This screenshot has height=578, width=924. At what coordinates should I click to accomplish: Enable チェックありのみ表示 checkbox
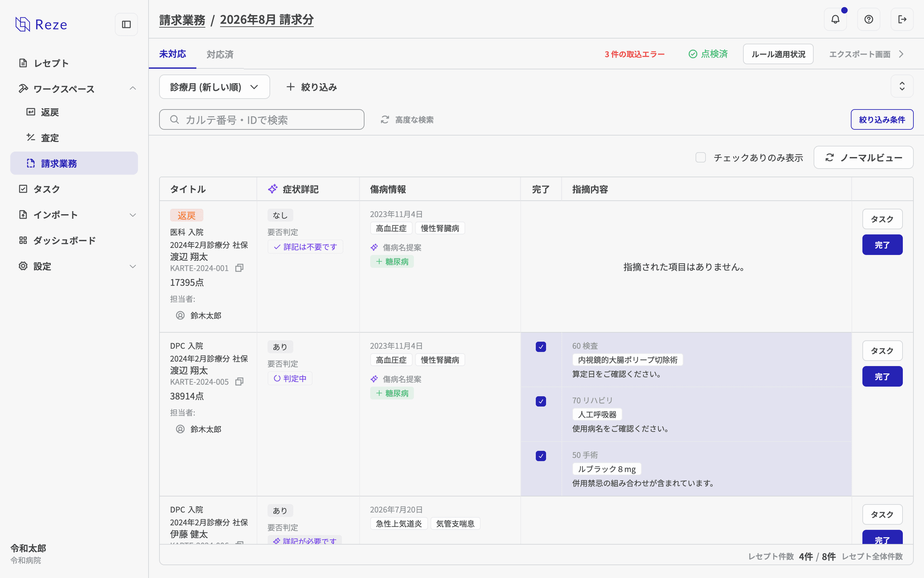click(x=700, y=157)
